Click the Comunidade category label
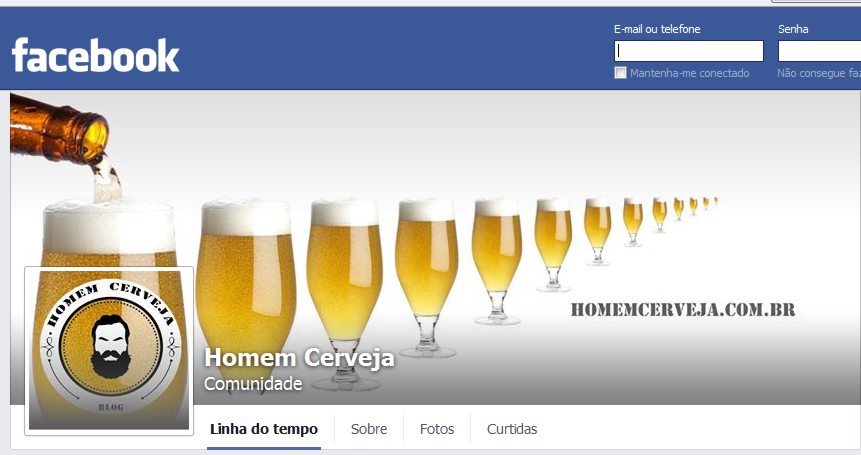861x455 pixels. [x=253, y=384]
